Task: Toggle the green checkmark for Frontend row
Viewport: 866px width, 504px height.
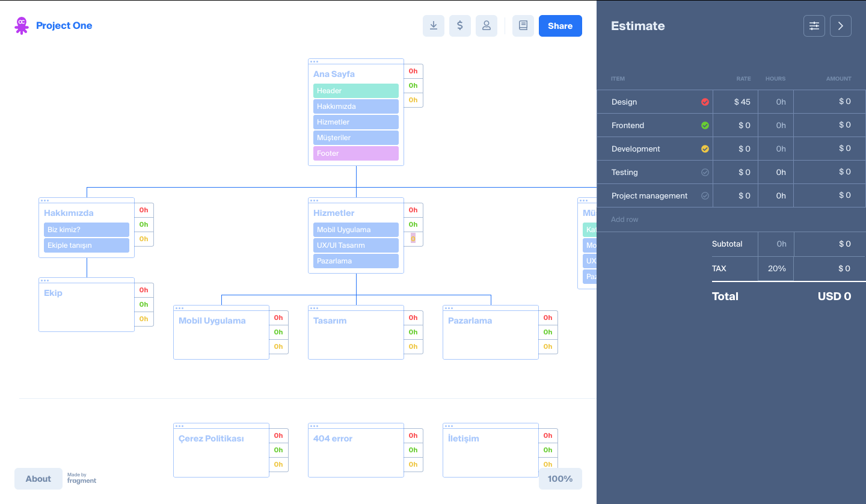Action: (705, 126)
